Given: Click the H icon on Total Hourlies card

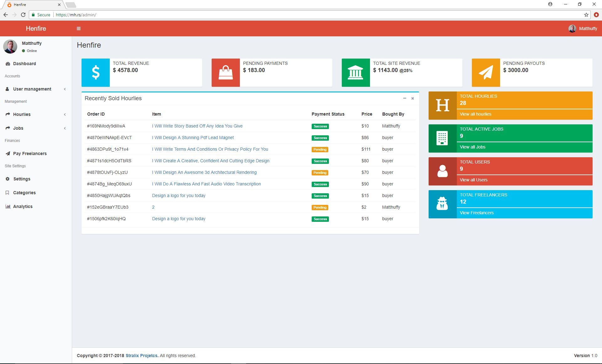Looking at the screenshot, I should pos(442,106).
